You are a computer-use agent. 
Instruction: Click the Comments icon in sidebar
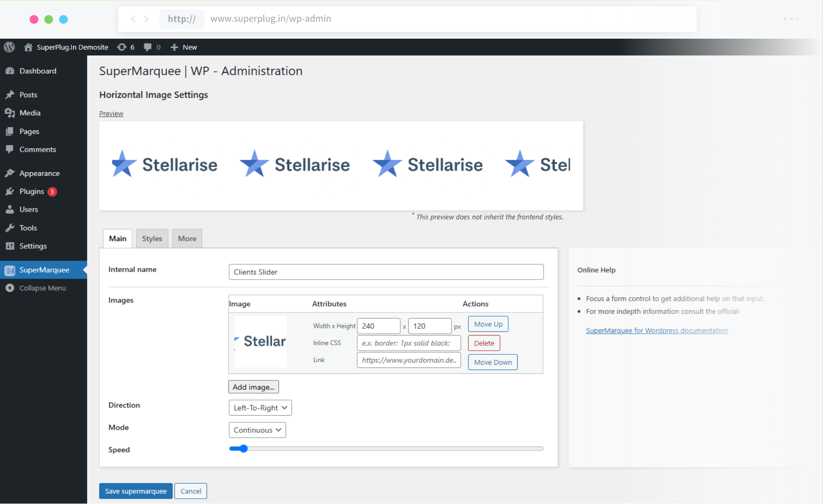10,150
